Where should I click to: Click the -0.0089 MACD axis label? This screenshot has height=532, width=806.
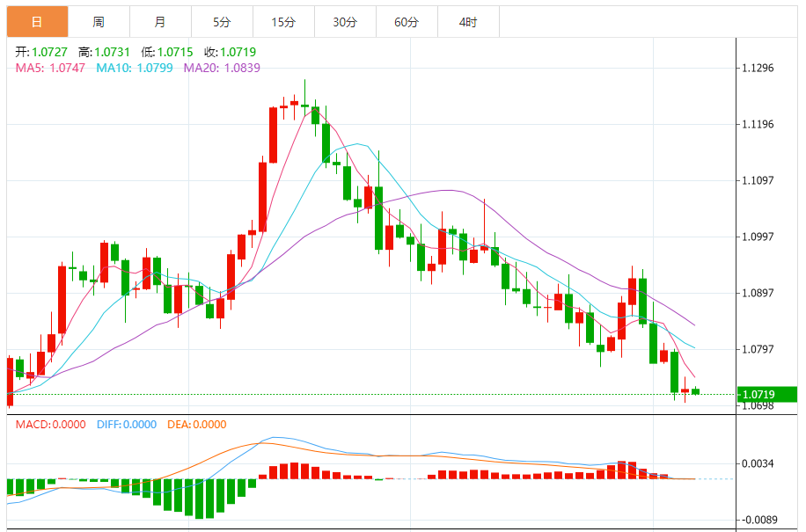(758, 520)
